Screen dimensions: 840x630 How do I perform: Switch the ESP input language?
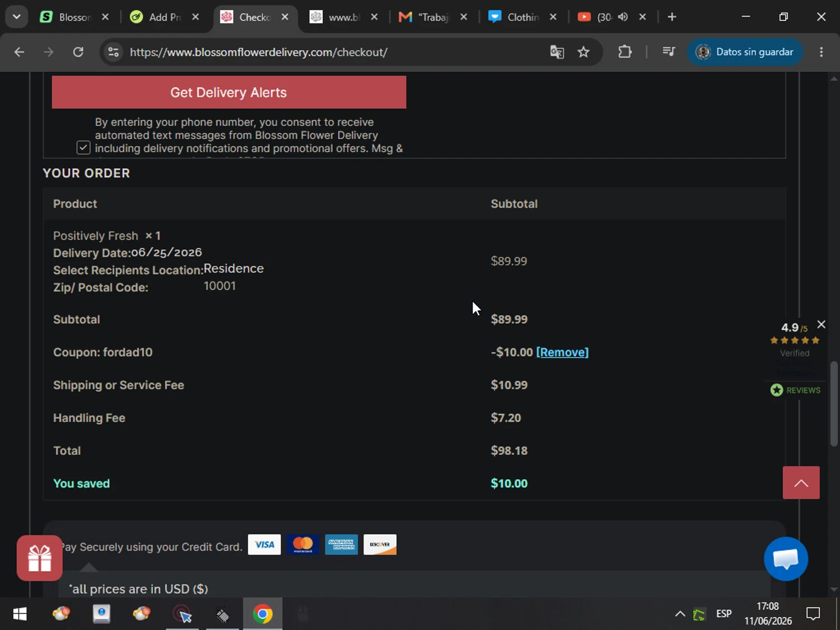click(x=724, y=614)
